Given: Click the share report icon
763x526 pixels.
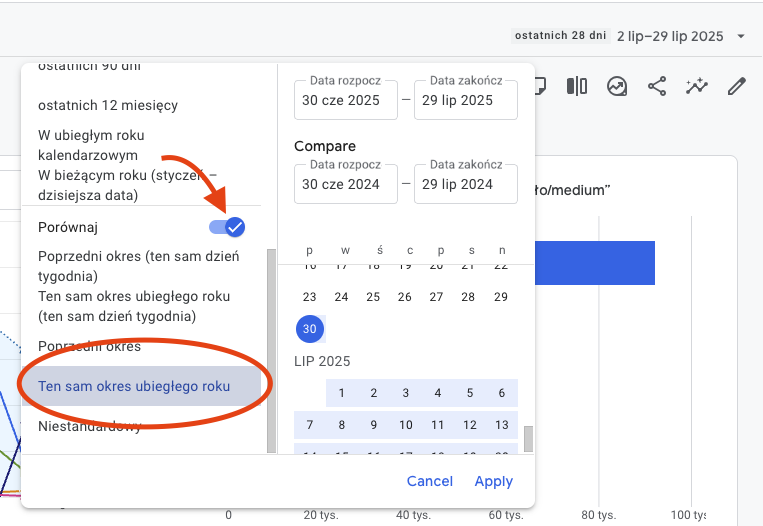Looking at the screenshot, I should 657,87.
